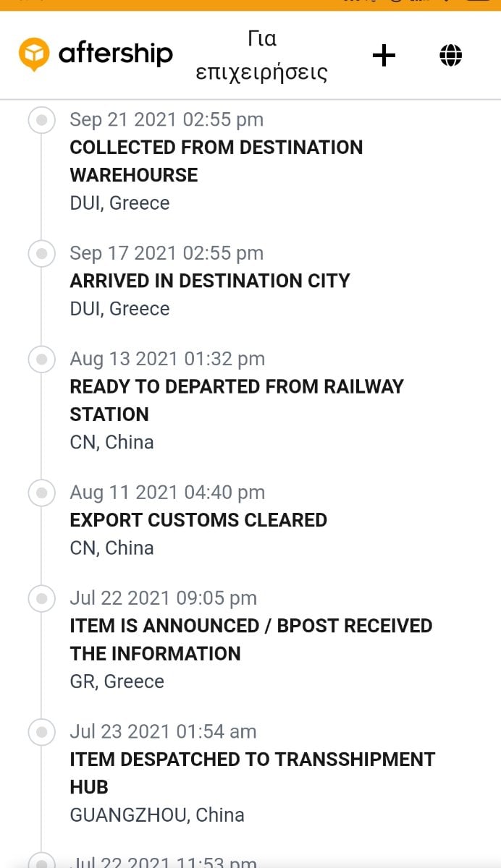The image size is (501, 868).
Task: Select the Jul 23 2021 timeline marker
Action: 42,732
